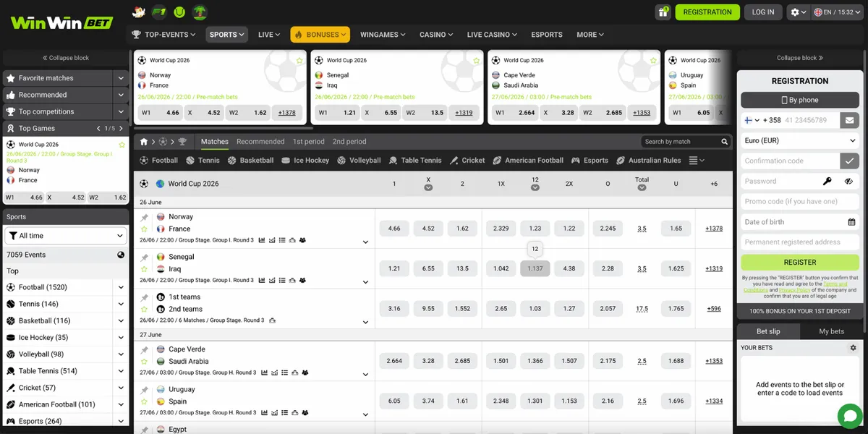Favorite Cape Verde vs Saudi Arabia star
The width and height of the screenshot is (868, 434).
(x=144, y=362)
